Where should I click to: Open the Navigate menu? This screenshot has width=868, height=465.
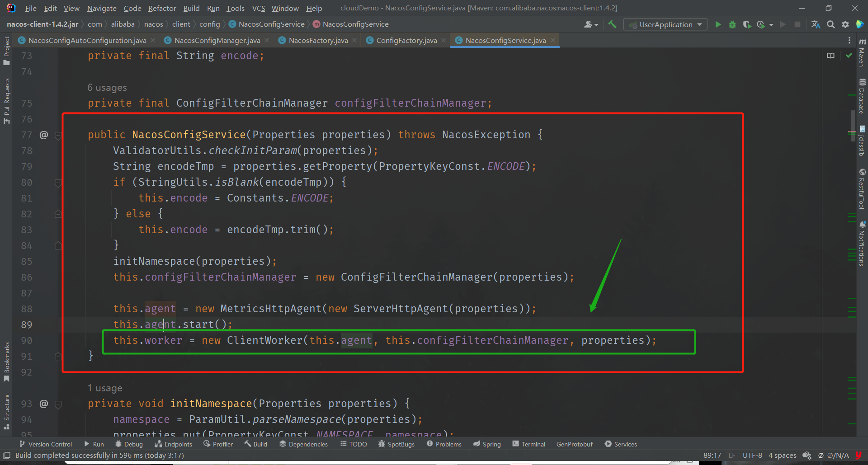tap(101, 8)
